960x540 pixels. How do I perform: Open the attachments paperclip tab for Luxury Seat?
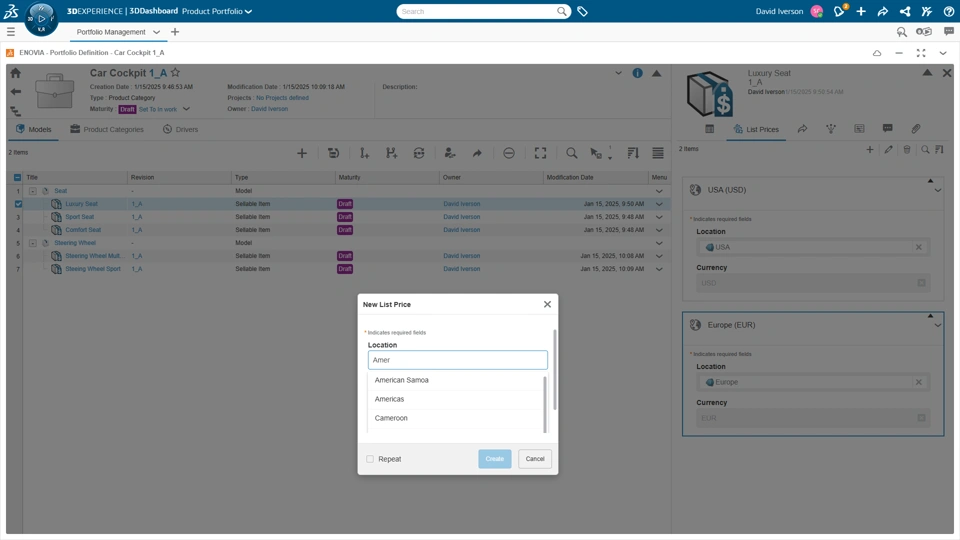coord(915,129)
